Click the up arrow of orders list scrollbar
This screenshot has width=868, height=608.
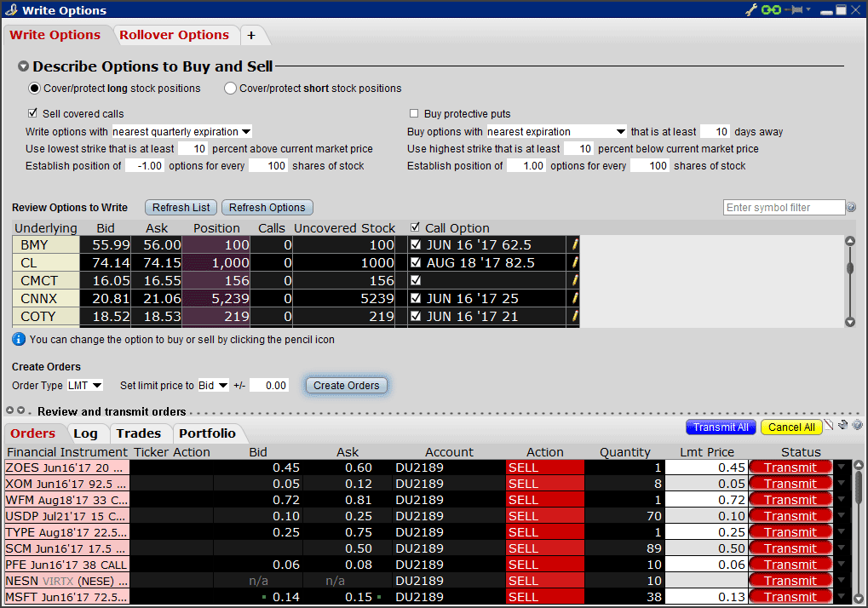858,465
